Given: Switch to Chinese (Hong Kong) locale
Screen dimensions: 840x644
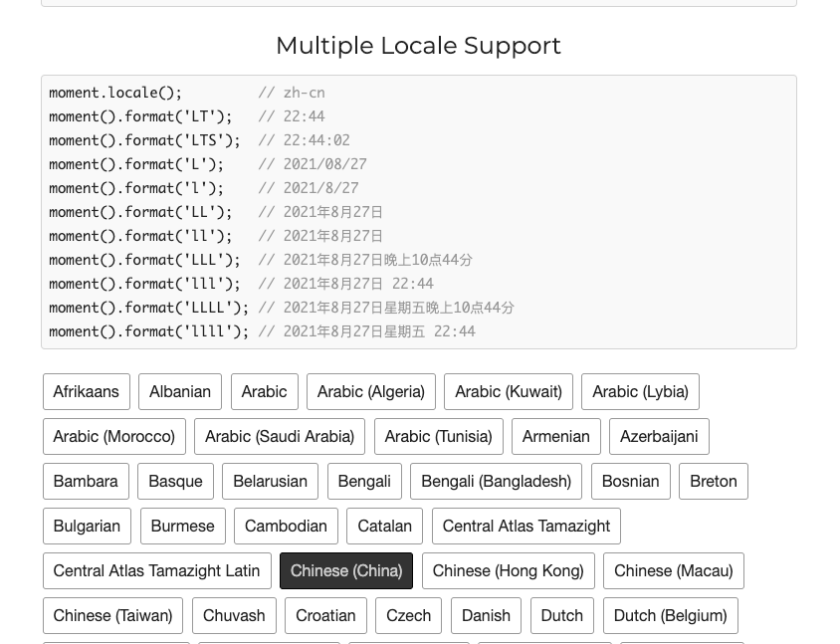Looking at the screenshot, I should pos(508,570).
